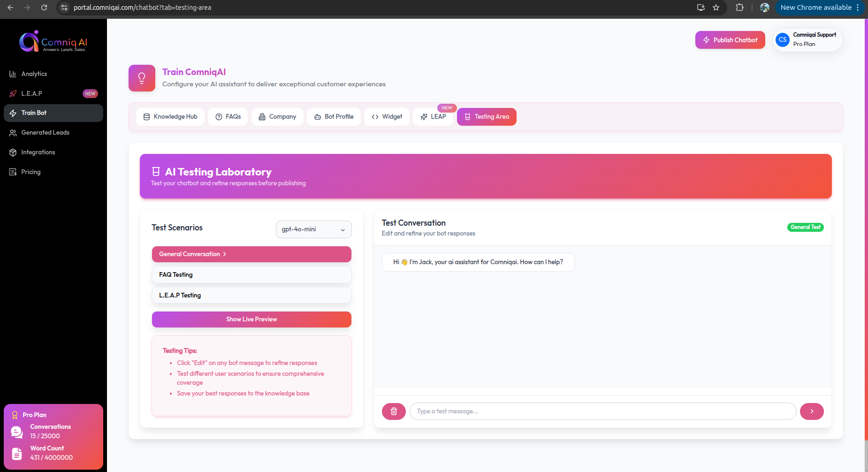Viewport: 868px width, 472px height.
Task: Click the Type a test message field
Action: [603, 411]
